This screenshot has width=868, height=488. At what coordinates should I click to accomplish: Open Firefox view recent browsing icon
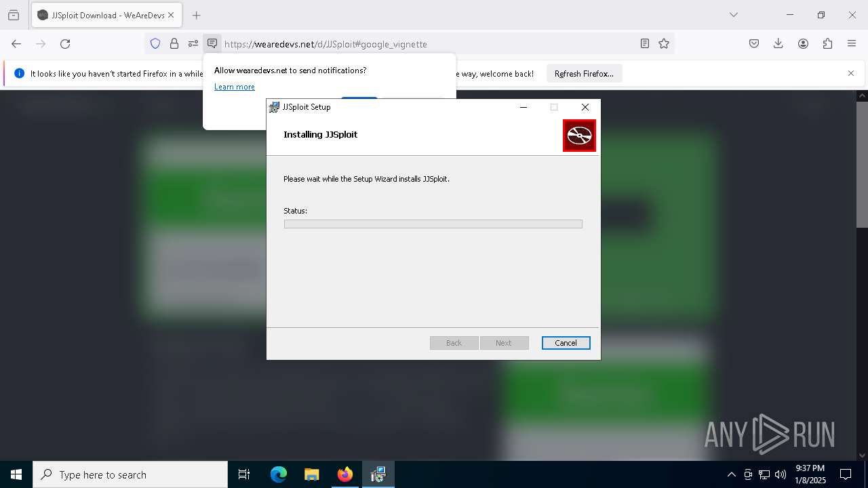pyautogui.click(x=14, y=15)
